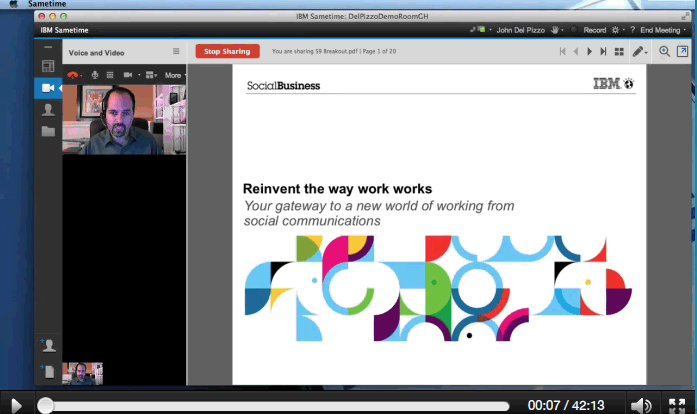Raise hand using the hand icon
Viewport: 697px width, 414px height.
coord(555,30)
